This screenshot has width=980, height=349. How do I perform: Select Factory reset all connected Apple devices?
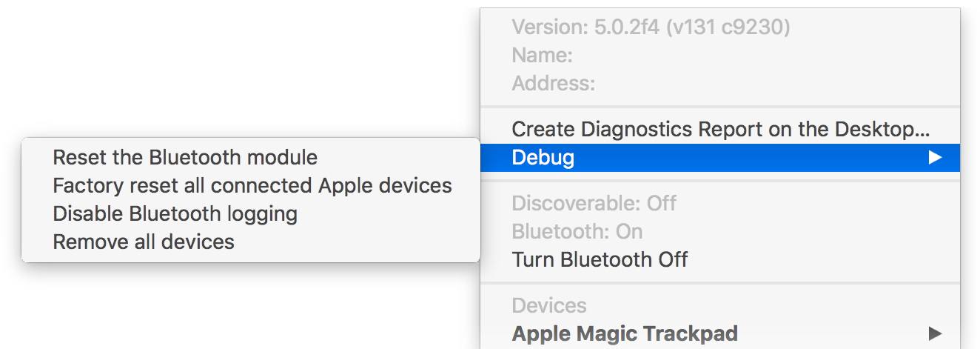252,185
